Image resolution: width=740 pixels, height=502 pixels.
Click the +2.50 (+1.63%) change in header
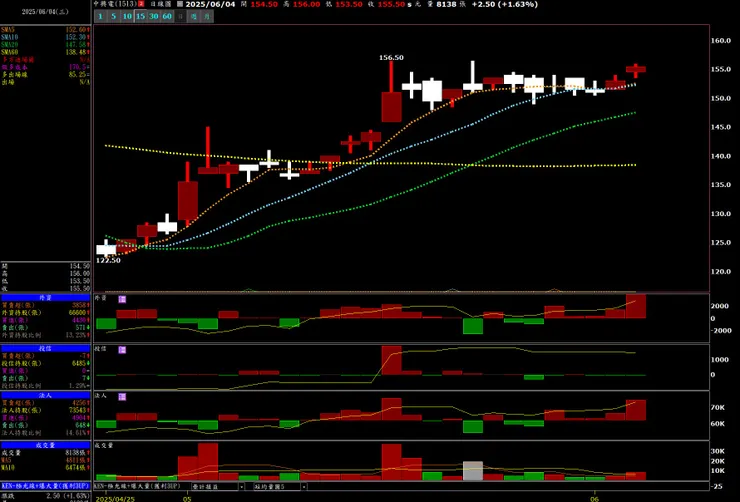pos(505,4)
